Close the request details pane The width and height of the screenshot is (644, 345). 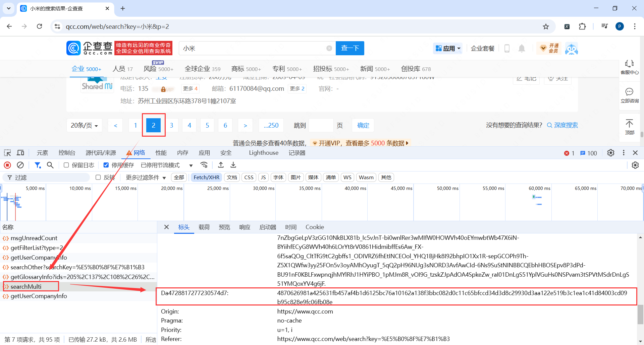166,227
